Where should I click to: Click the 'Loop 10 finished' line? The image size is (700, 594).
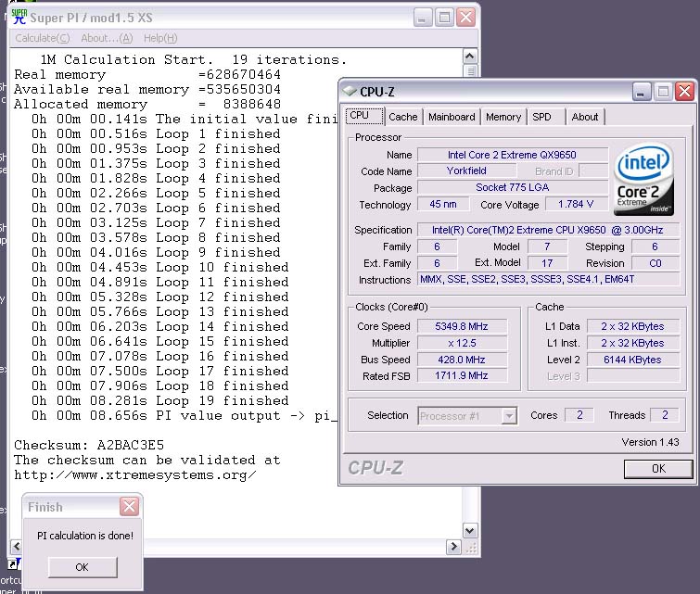pos(160,267)
